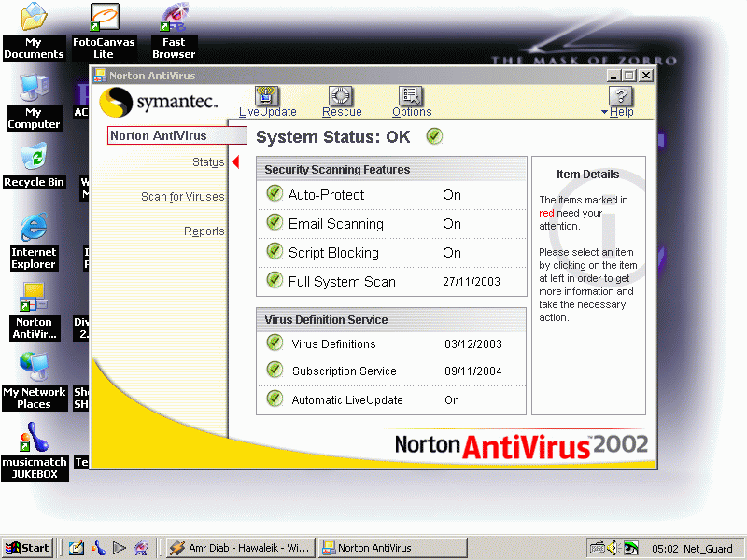
Task: Click the Subscription Service date 09/11/2004
Action: click(x=473, y=371)
